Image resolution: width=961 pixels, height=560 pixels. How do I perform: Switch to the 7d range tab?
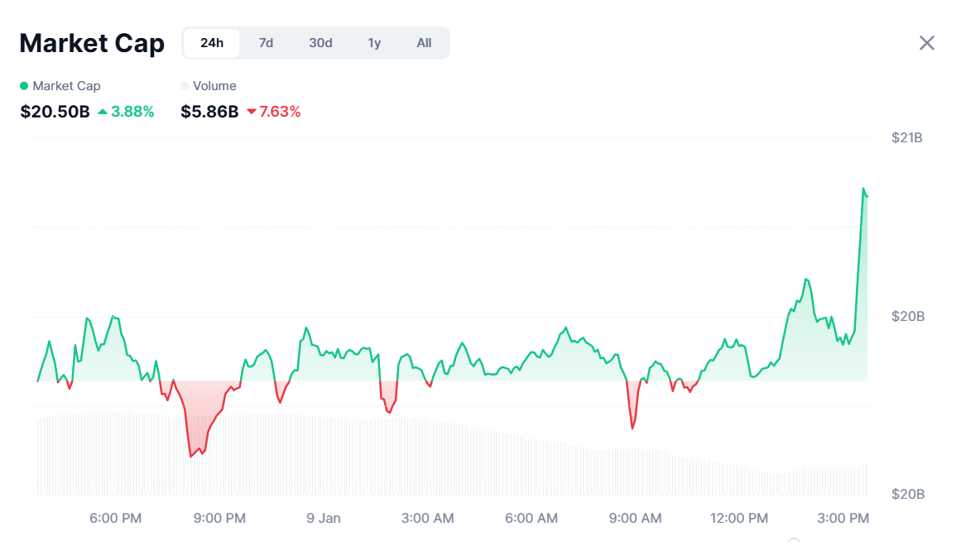point(266,43)
